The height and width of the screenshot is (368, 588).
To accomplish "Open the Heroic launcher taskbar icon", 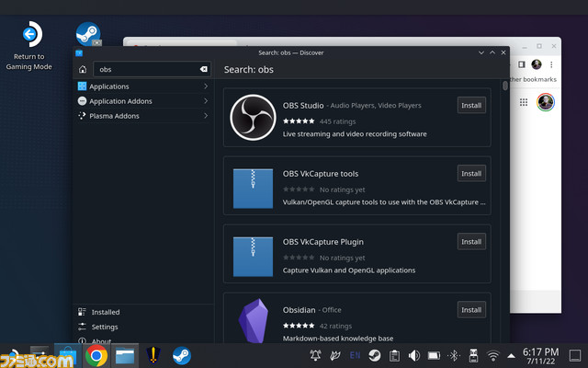I will (x=153, y=356).
